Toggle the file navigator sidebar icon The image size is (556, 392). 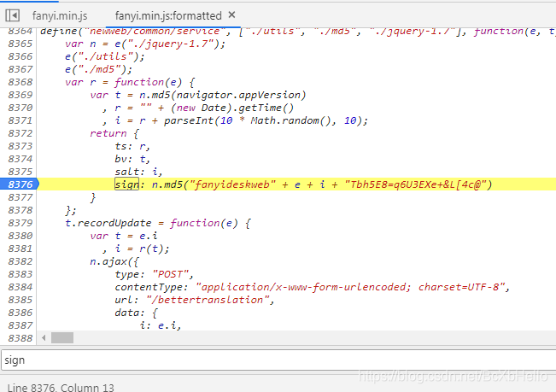pyautogui.click(x=13, y=15)
